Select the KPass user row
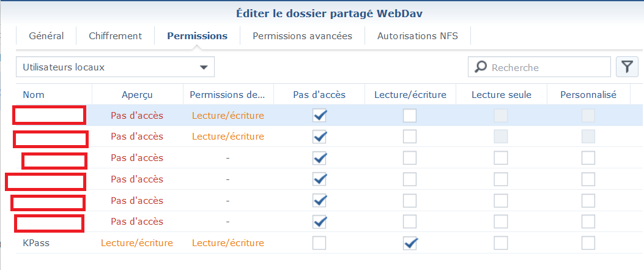The width and height of the screenshot is (644, 270). coord(36,243)
